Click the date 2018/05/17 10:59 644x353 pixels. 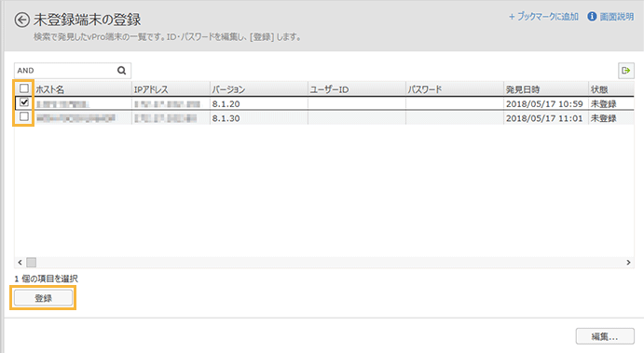click(544, 103)
